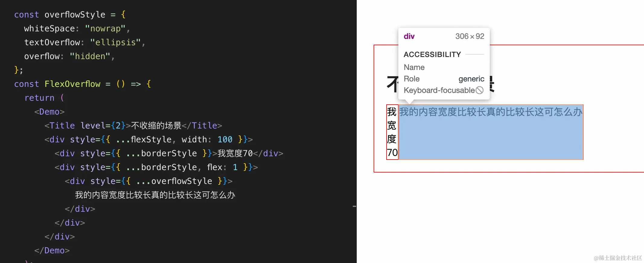The height and width of the screenshot is (263, 644).
Task: Click the 'div' tag label in tooltip
Action: (x=409, y=36)
